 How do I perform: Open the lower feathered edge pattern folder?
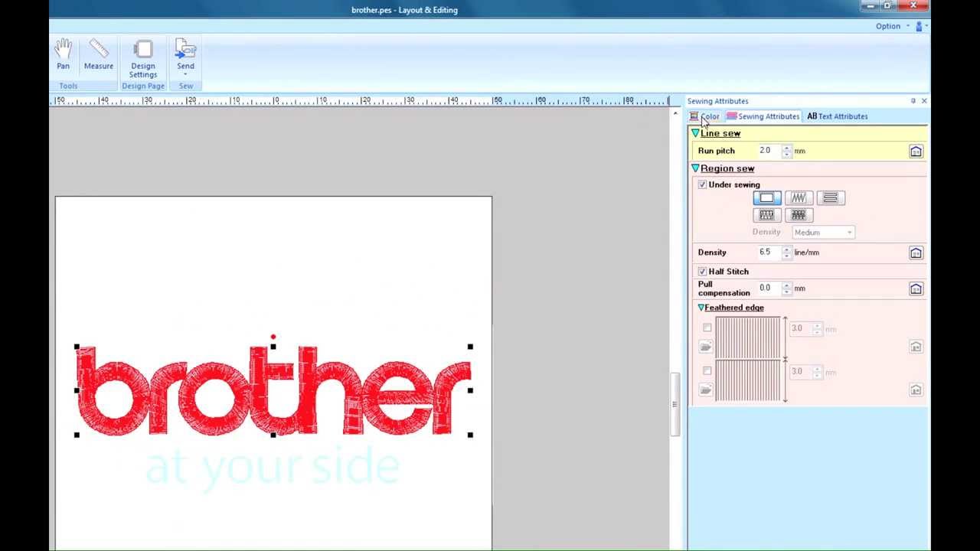pos(706,390)
